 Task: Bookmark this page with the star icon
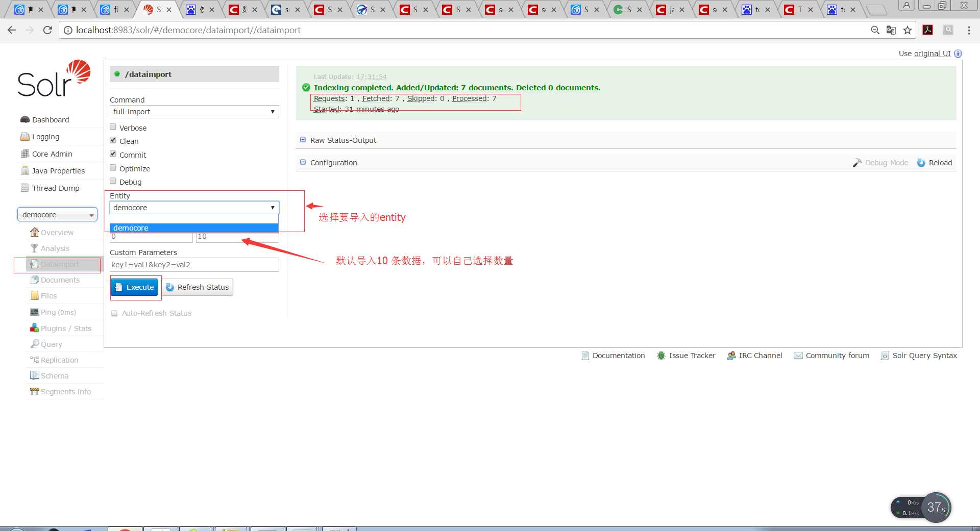tap(907, 30)
